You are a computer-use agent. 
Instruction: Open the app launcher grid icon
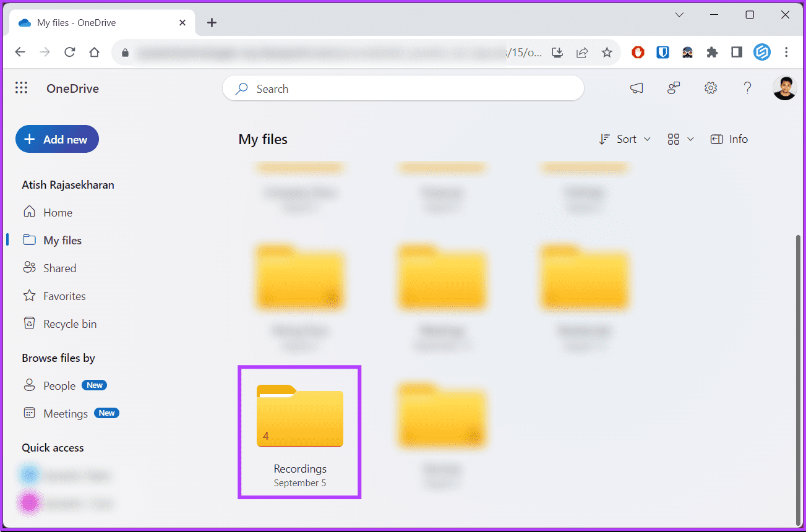[21, 88]
